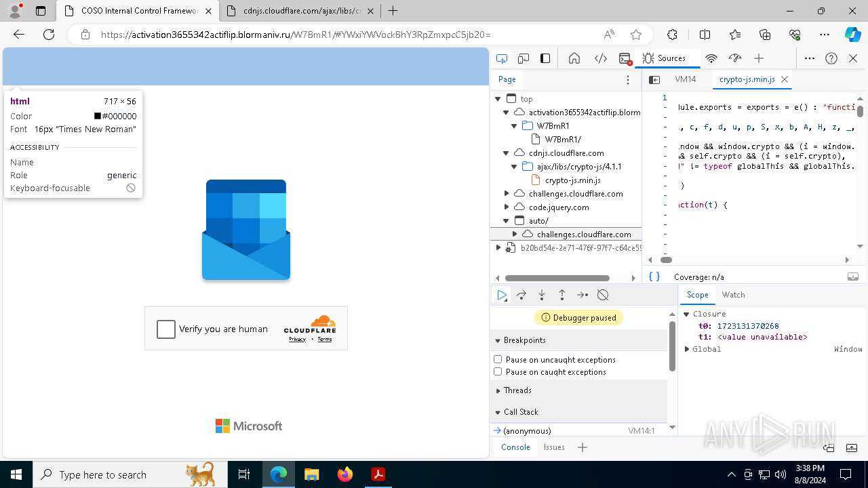Open the Console tool icon with error badge

click(x=625, y=58)
